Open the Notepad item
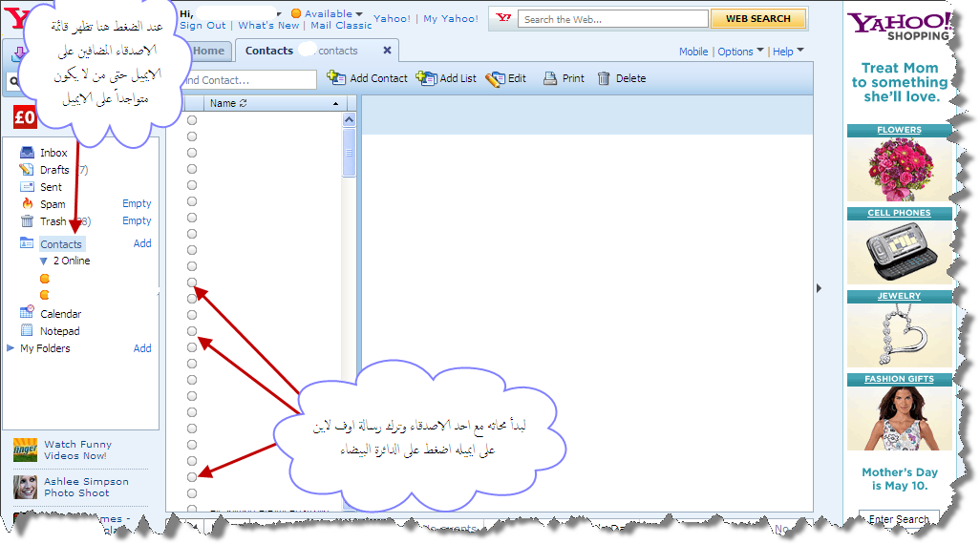Screen dimensions: 980x544 [60, 331]
